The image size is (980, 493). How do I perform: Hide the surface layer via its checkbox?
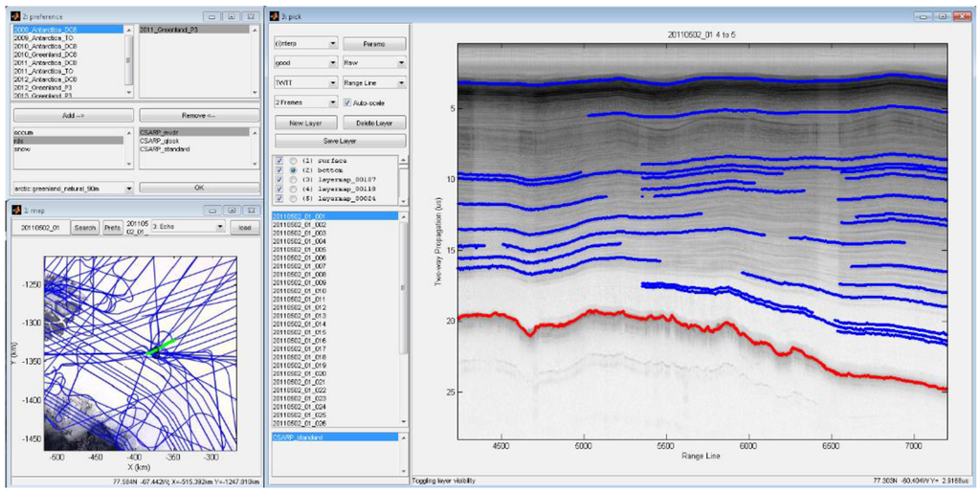(x=278, y=160)
